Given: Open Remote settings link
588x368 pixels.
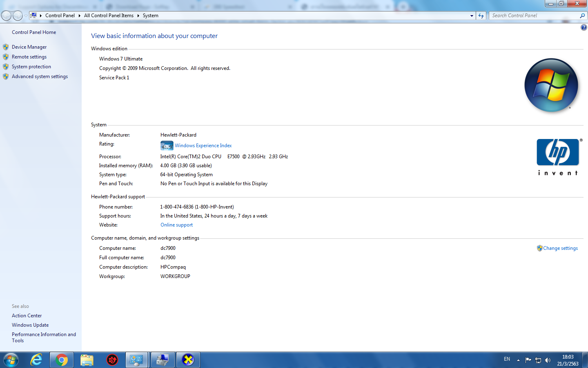Looking at the screenshot, I should click(29, 57).
